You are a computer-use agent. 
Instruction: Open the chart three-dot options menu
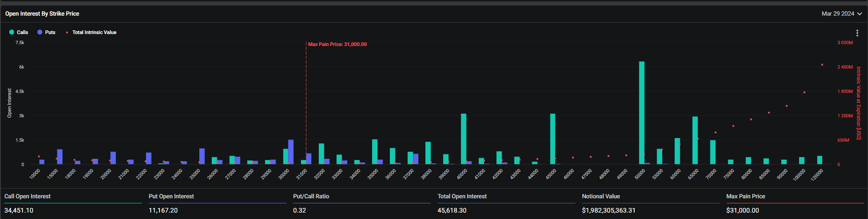click(857, 33)
